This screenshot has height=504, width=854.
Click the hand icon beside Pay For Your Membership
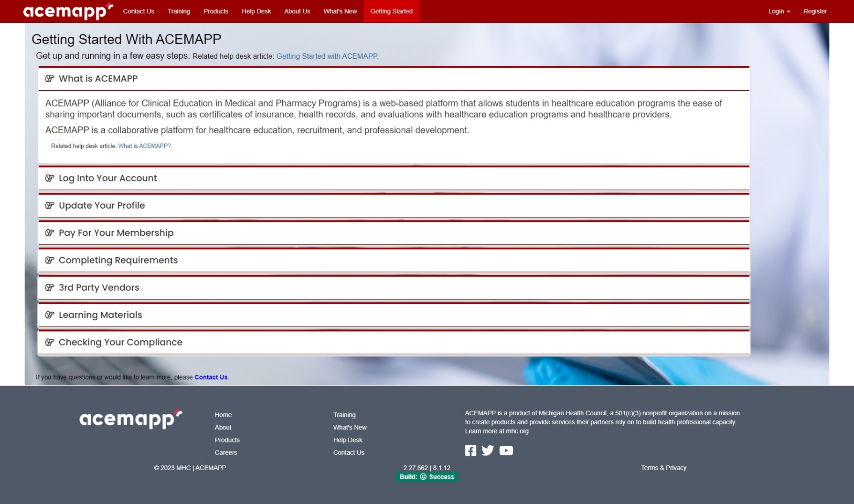(x=50, y=233)
